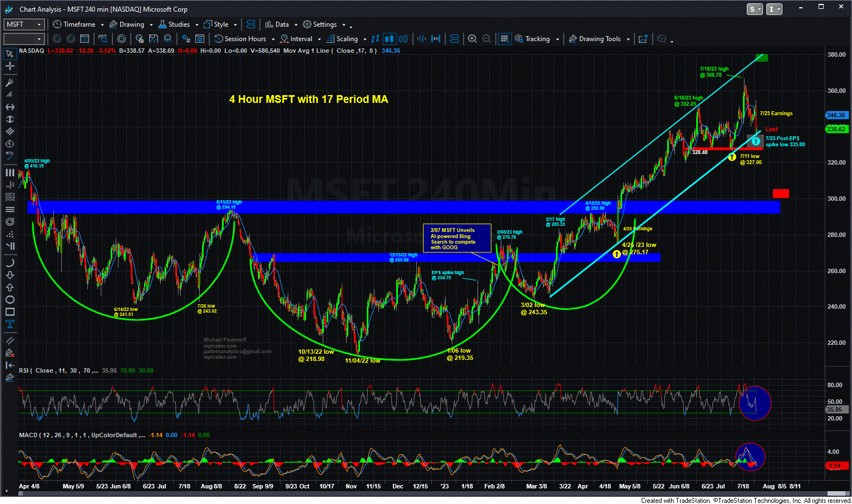This screenshot has height=504, width=852.
Task: Select the crosshair cursor tool
Action: point(9,66)
